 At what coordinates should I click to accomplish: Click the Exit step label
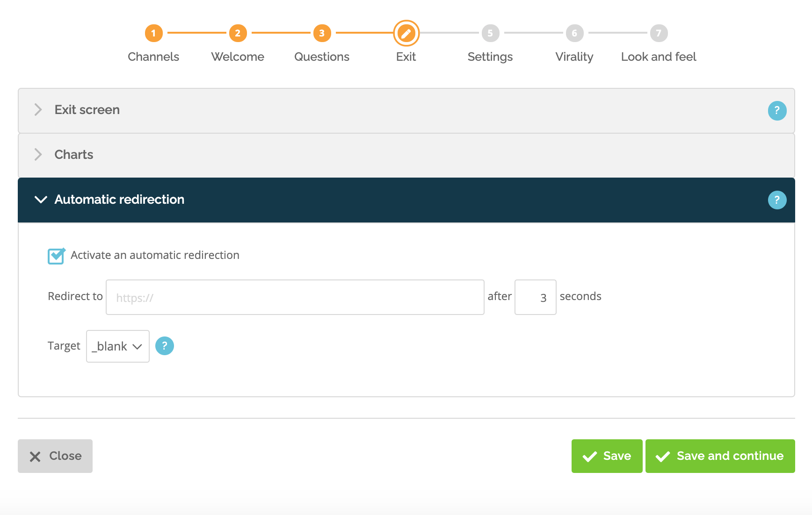[406, 57]
